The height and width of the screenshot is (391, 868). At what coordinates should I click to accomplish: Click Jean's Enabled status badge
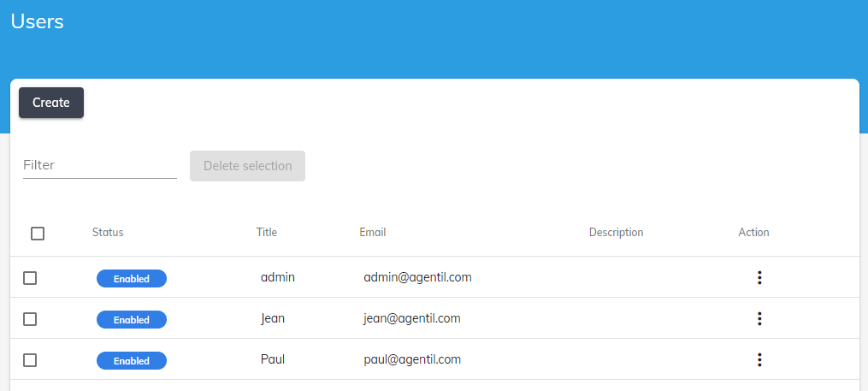(132, 319)
